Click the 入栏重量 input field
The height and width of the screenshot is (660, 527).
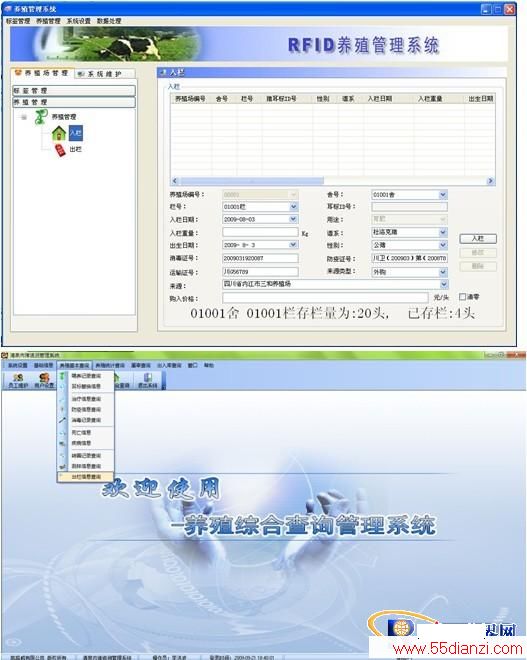pos(260,232)
